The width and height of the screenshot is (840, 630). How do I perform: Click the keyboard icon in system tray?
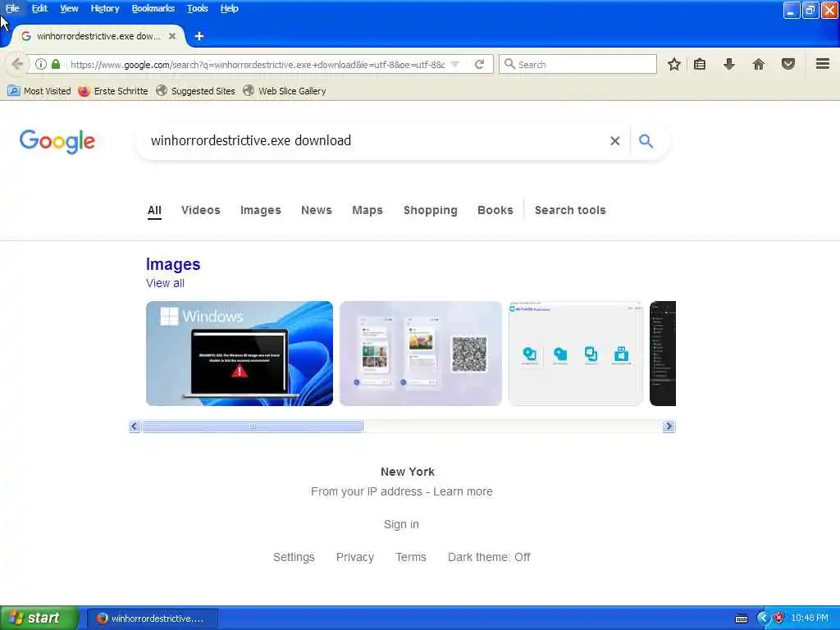tap(742, 619)
